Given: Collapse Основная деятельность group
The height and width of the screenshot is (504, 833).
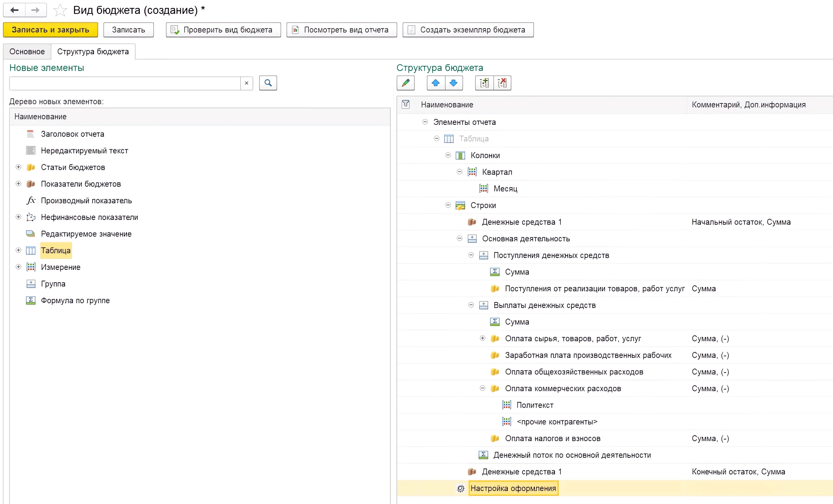Looking at the screenshot, I should 459,239.
